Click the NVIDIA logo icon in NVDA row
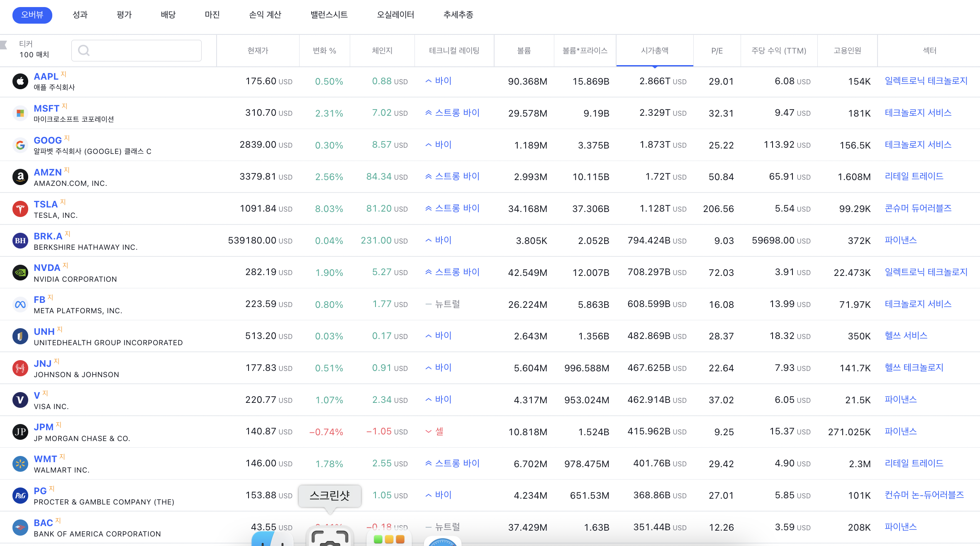Viewport: 980px width, 546px height. pos(20,273)
